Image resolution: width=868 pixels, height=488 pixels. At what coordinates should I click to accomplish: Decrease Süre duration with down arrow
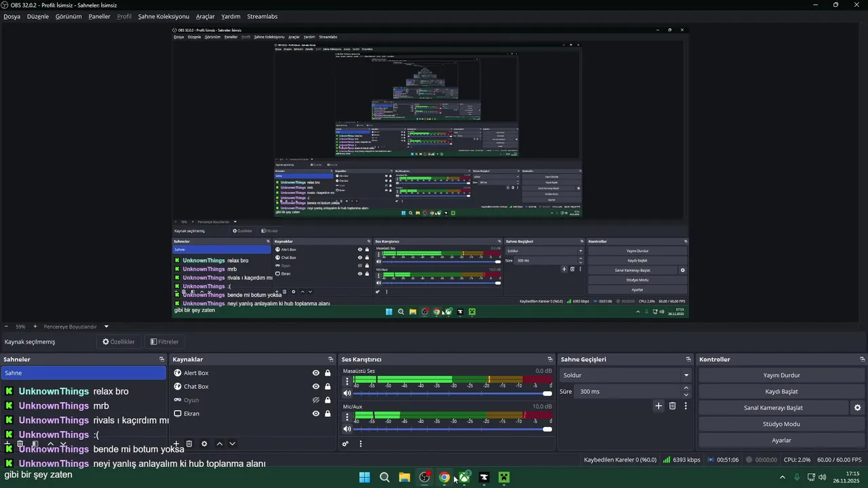[686, 394]
